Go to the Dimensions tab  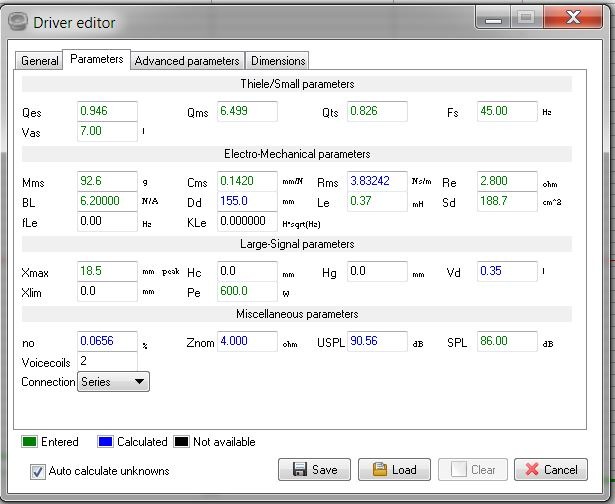point(278,61)
